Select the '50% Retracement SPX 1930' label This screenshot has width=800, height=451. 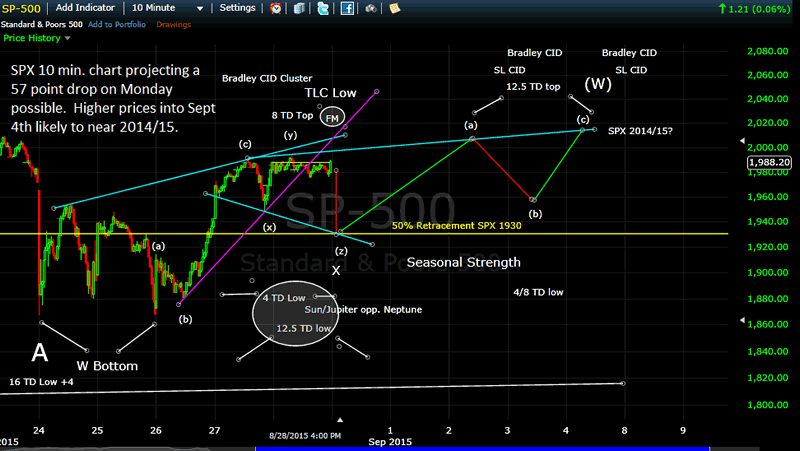[457, 226]
